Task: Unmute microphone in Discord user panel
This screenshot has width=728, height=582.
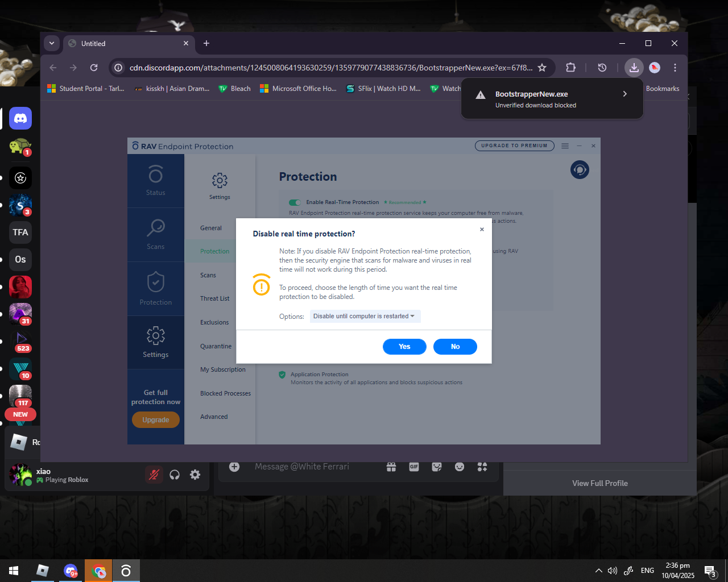Action: [x=154, y=475]
